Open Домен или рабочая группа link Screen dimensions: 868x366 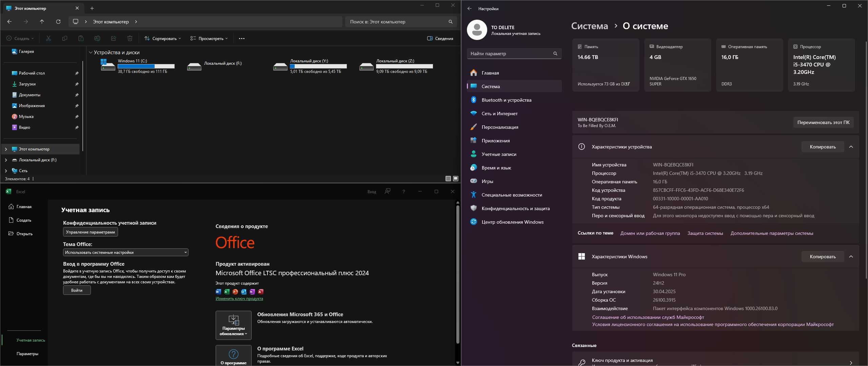[650, 233]
